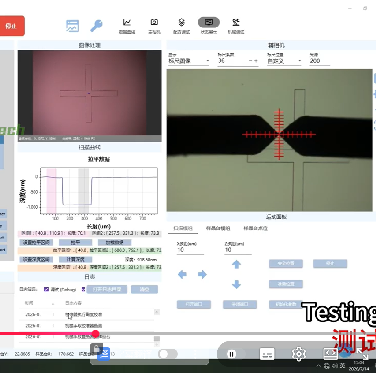Click the move left arrow icon
Image resolution: width=376 pixels, height=376 pixels.
pyautogui.click(x=182, y=274)
